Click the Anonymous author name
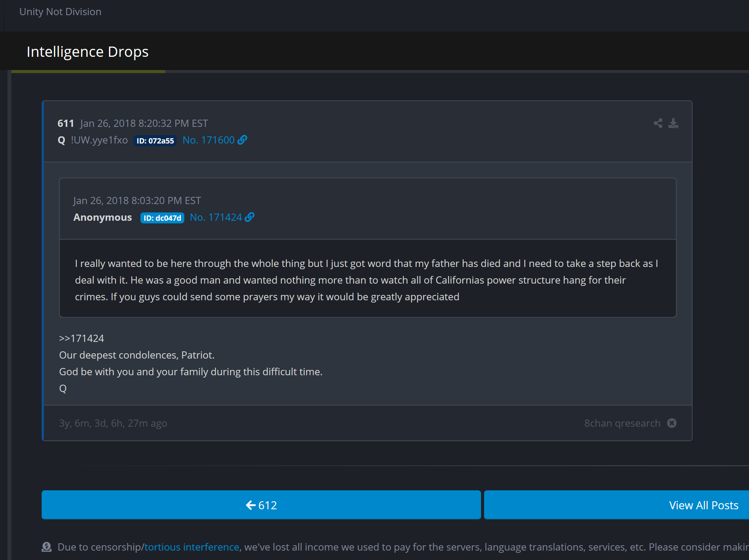Image resolution: width=749 pixels, height=560 pixels. pos(103,217)
